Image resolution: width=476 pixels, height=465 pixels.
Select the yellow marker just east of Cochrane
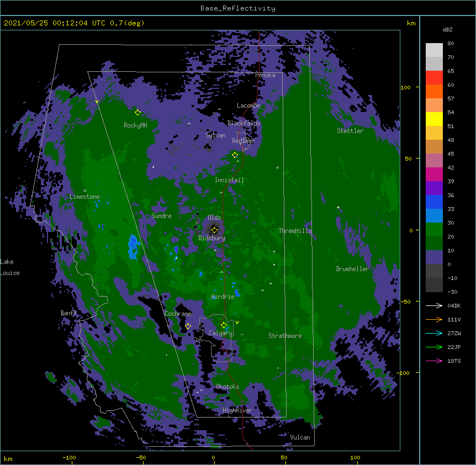coord(188,326)
